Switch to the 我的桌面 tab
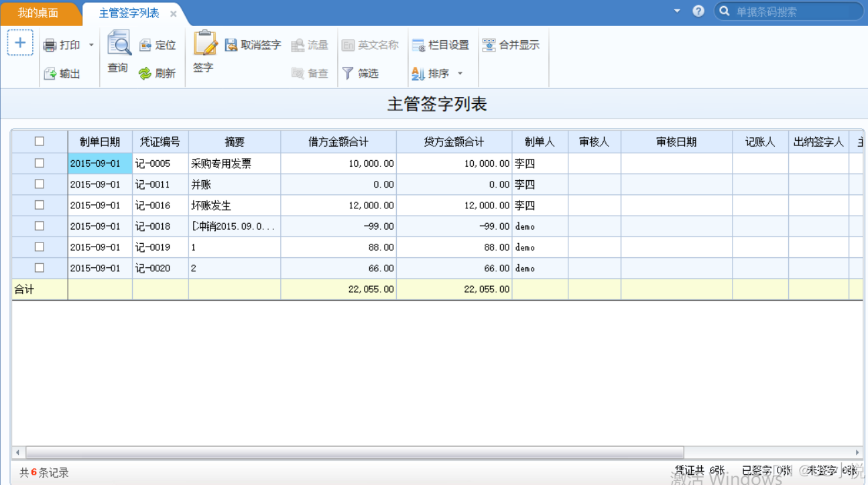 click(38, 13)
